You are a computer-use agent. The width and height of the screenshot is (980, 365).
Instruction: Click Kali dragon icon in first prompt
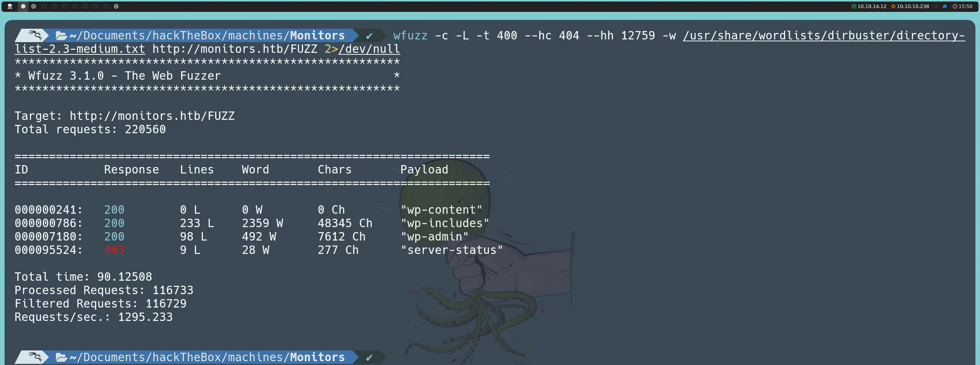pos(35,35)
